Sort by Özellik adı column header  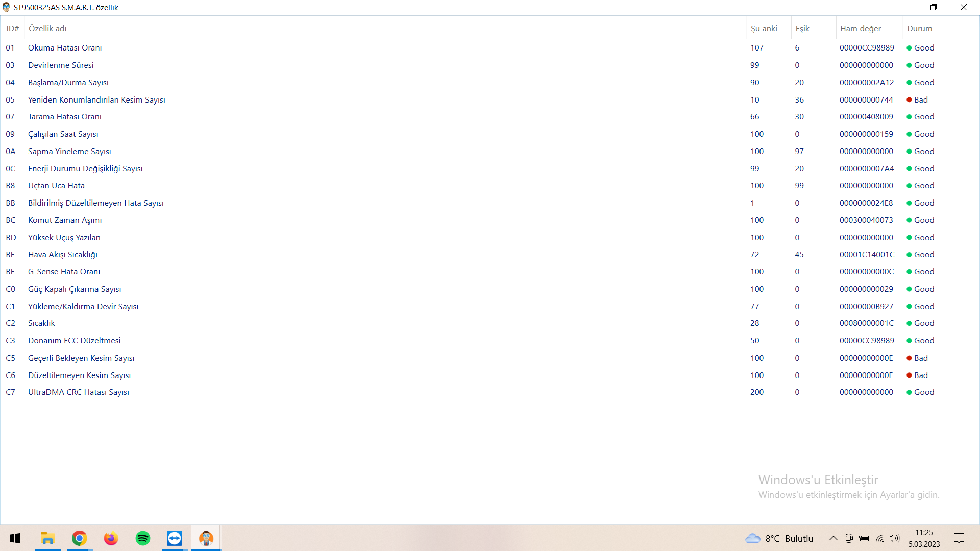[x=47, y=29]
